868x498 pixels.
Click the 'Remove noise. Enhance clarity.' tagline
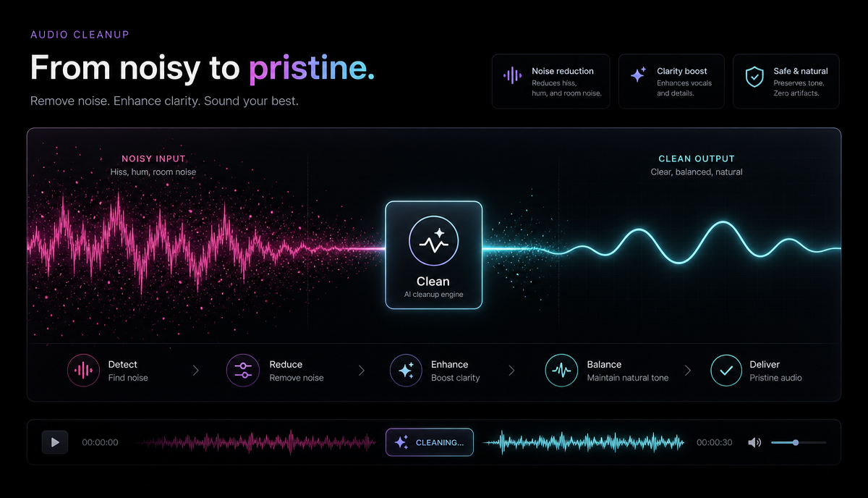(164, 101)
